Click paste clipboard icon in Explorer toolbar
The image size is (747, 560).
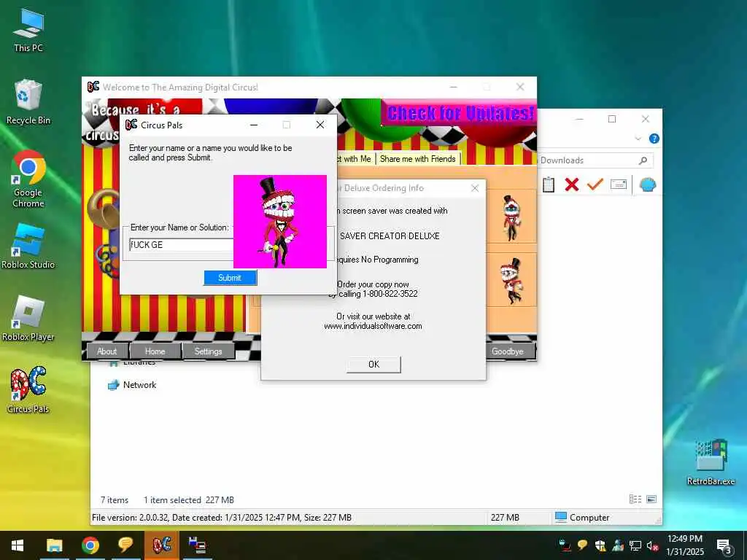pyautogui.click(x=549, y=184)
